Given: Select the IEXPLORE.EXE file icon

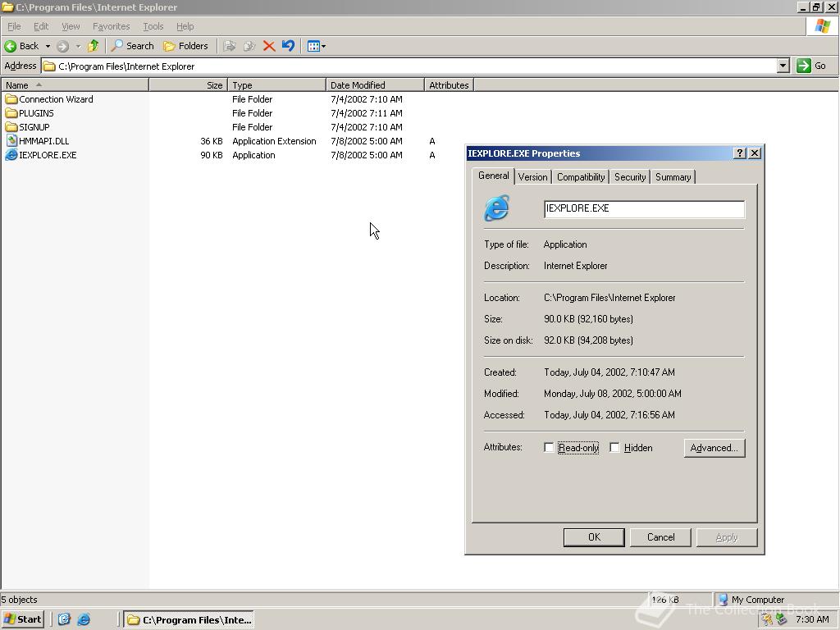Looking at the screenshot, I should pos(11,155).
